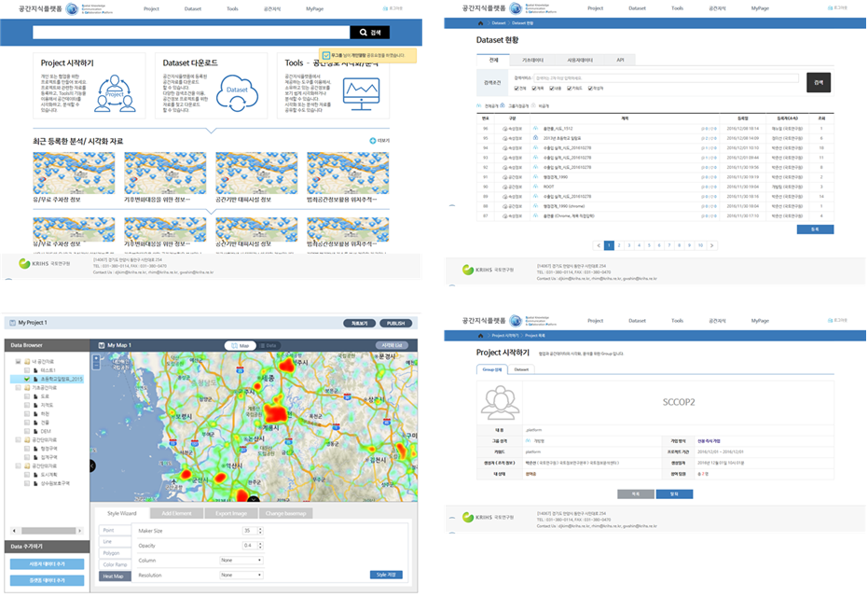
Task: Click the monitor chart icon in the Tools card
Action: point(361,93)
